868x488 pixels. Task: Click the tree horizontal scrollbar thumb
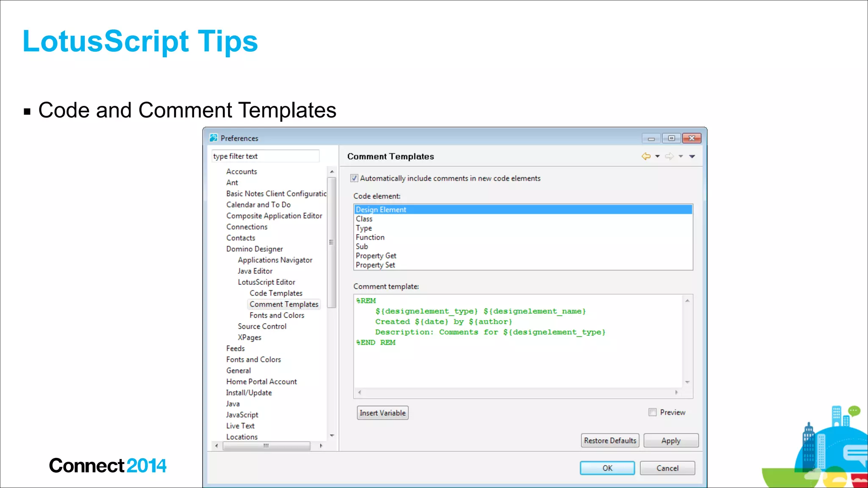coord(266,446)
